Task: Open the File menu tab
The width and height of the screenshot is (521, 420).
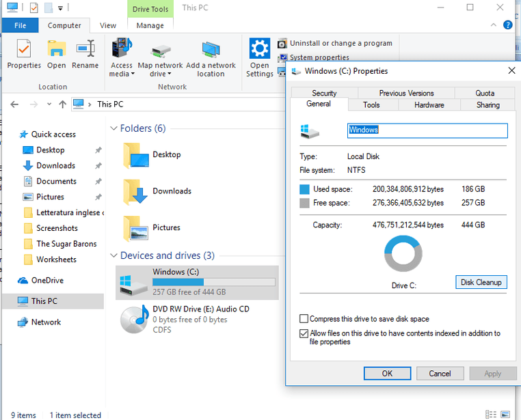Action: (20, 25)
